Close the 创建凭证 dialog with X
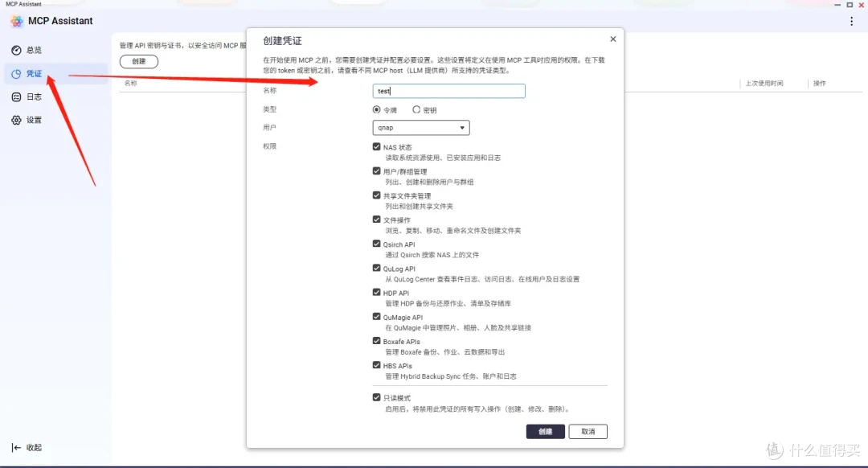868x468 pixels. click(x=612, y=39)
